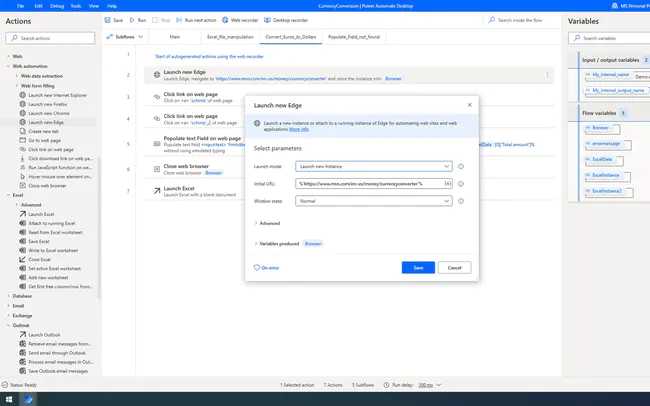650x406 pixels.
Task: Click the Save flow toolbar icon
Action: pos(114,19)
